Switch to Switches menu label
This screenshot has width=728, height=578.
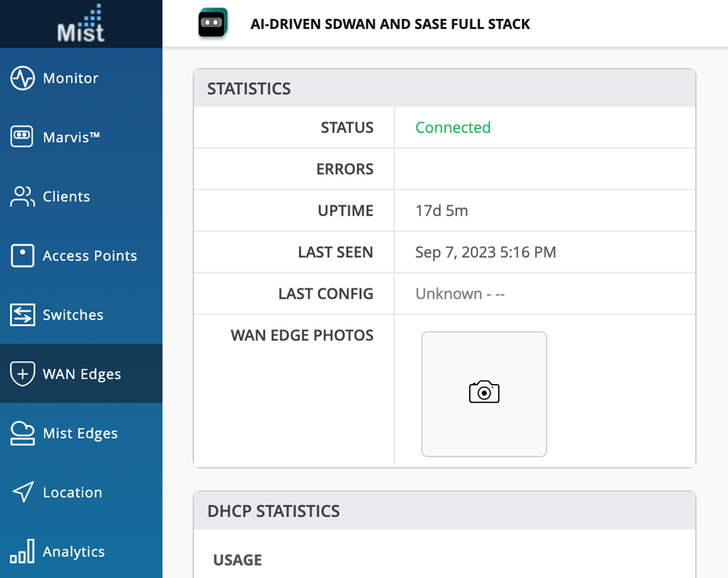pos(73,315)
